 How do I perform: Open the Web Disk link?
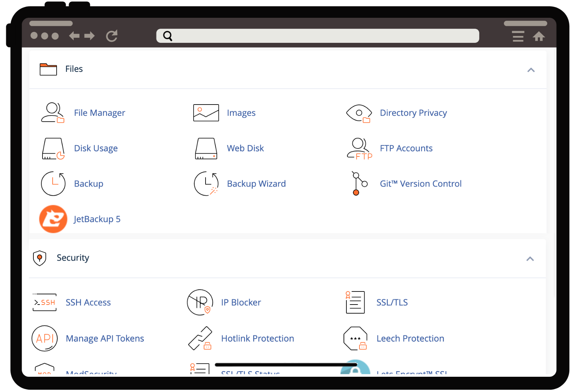coord(245,148)
